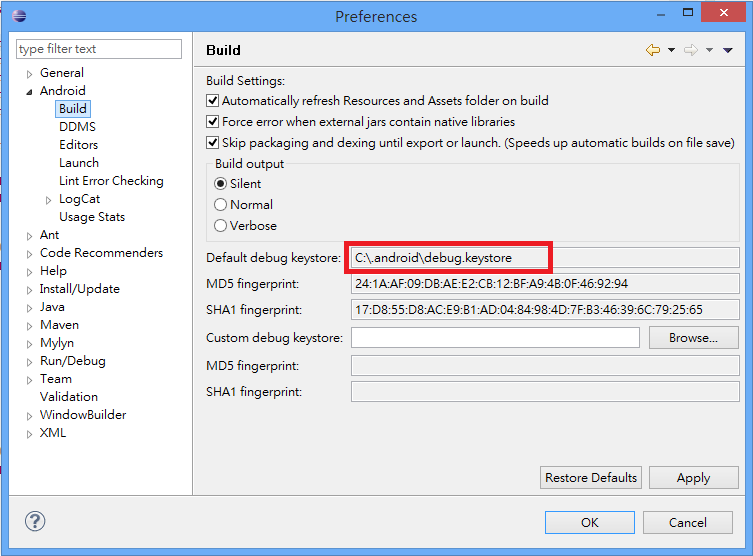Select Verbose build output option

(x=220, y=226)
